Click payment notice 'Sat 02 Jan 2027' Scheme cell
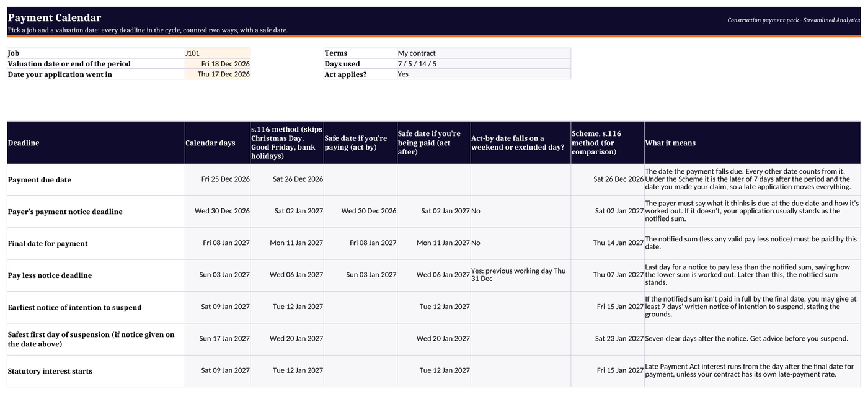The image size is (868, 394). [x=608, y=211]
